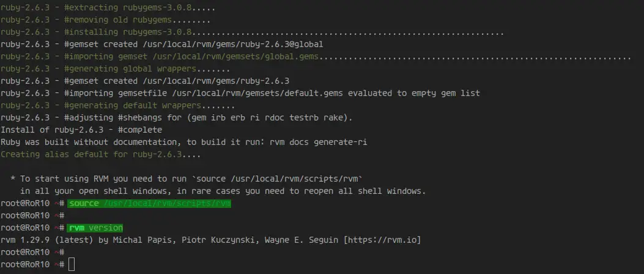The height and width of the screenshot is (274, 644).
Task: Click the highlighted 'version' argument
Action: tap(106, 228)
